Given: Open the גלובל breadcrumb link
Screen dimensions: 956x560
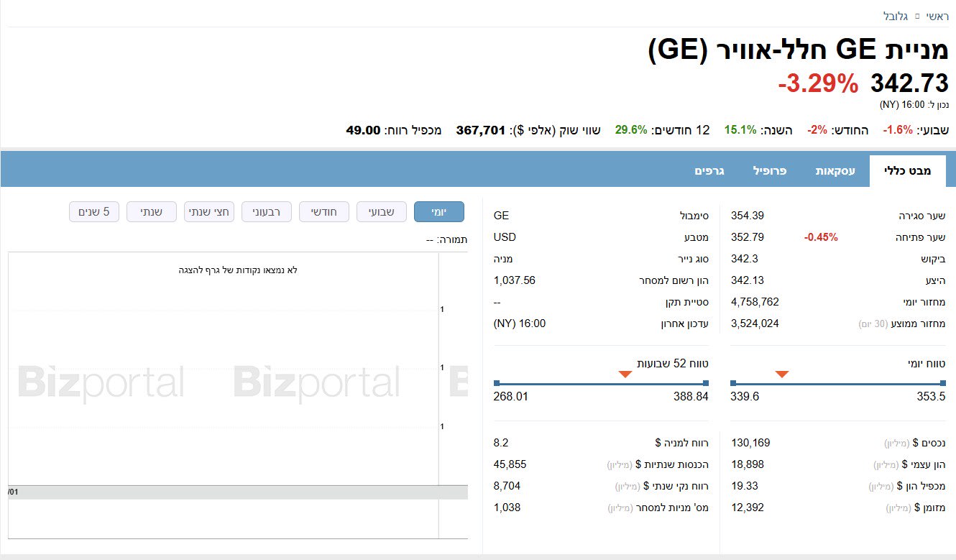Looking at the screenshot, I should [x=896, y=16].
